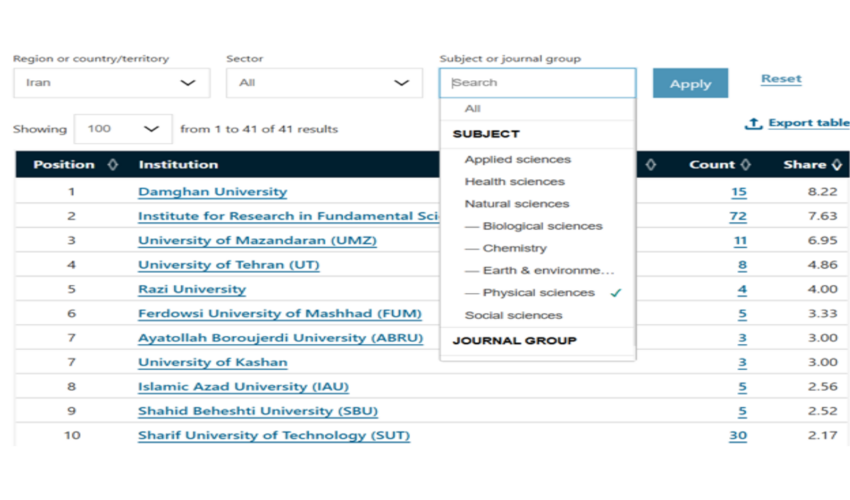Open University of Mazandaran (UMZ) link
850x500 pixels.
257,241
